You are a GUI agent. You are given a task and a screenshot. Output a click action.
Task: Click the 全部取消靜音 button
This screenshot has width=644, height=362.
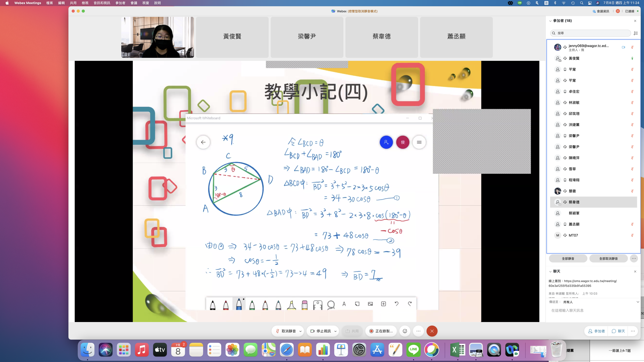tap(608, 258)
